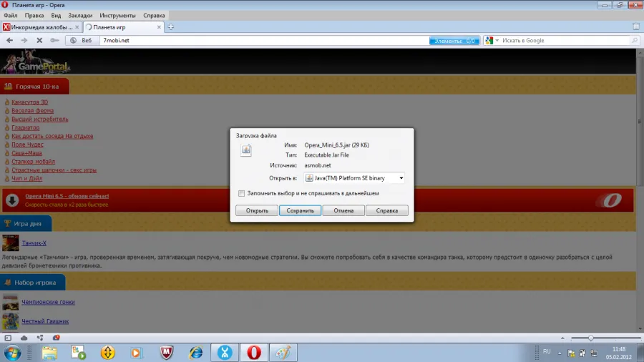Open the Инструменты menu

tap(117, 15)
